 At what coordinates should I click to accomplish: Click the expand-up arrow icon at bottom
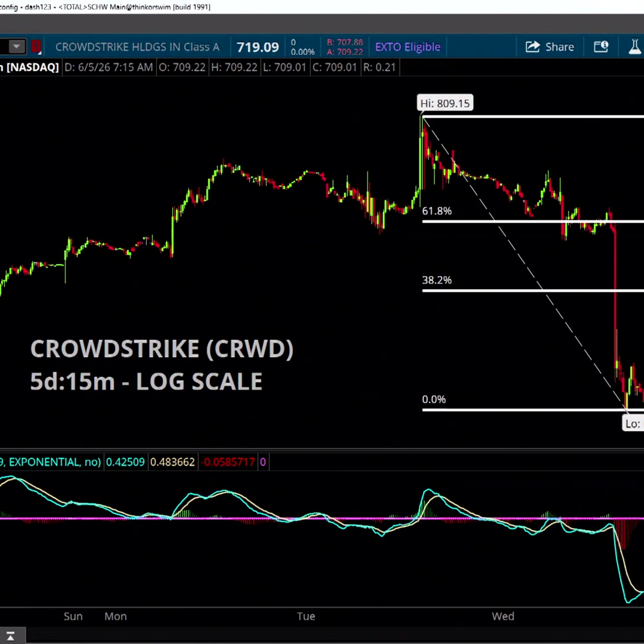[10, 636]
